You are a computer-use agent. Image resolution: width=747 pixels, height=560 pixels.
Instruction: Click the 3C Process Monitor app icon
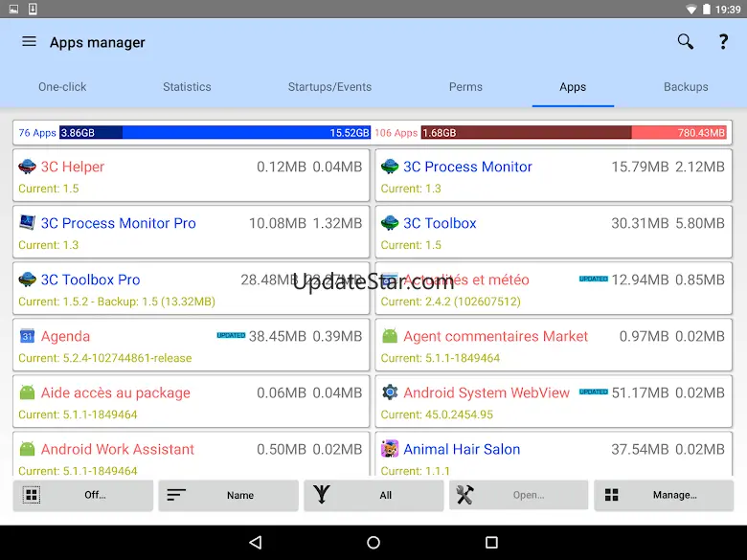pos(390,167)
